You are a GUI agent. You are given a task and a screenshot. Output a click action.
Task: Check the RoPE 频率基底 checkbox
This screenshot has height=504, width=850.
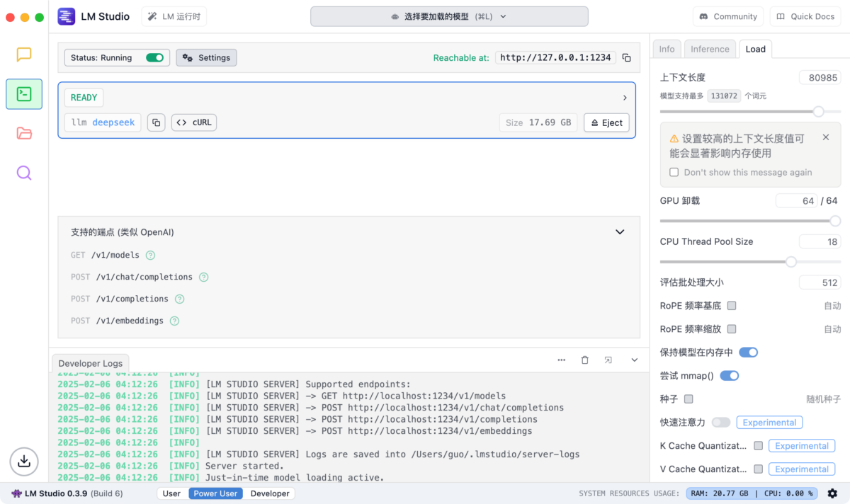pos(732,306)
